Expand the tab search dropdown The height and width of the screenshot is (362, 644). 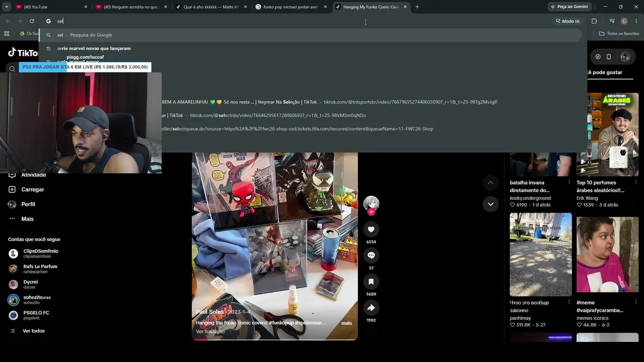point(7,7)
